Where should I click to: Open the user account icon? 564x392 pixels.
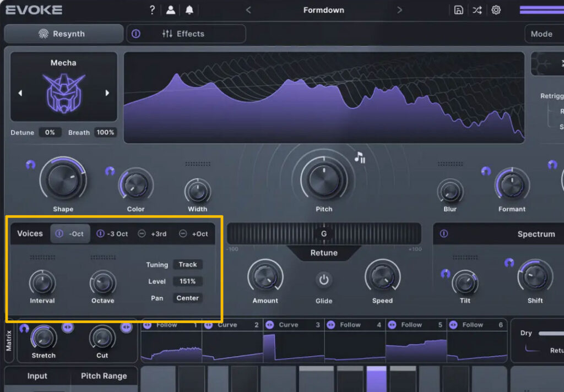coord(171,10)
